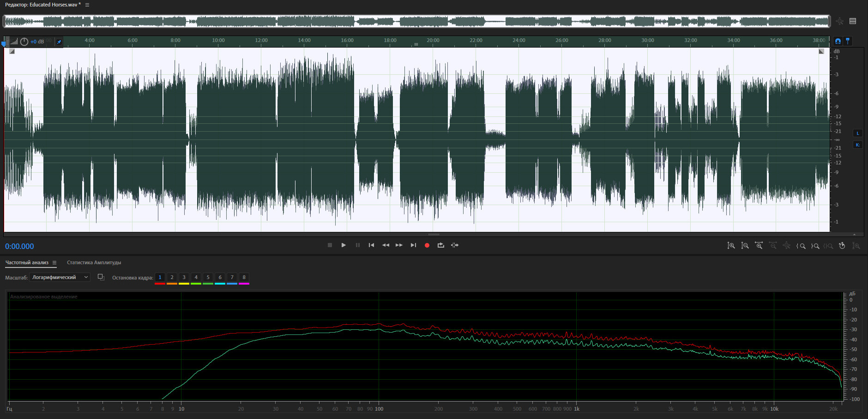The width and height of the screenshot is (868, 419).
Task: Toggle loop playback icon
Action: click(x=441, y=245)
